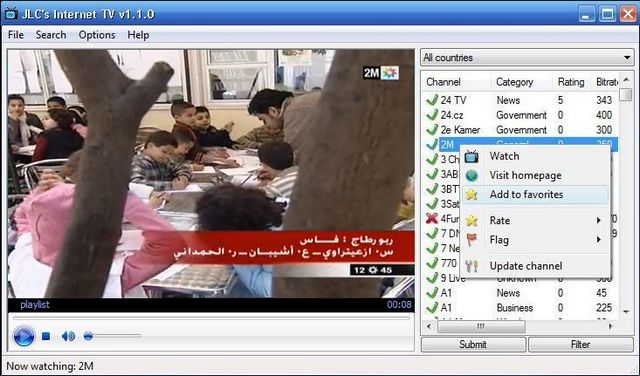The width and height of the screenshot is (640, 376).
Task: Click the 00:08 elapsed time display
Action: pyautogui.click(x=399, y=305)
